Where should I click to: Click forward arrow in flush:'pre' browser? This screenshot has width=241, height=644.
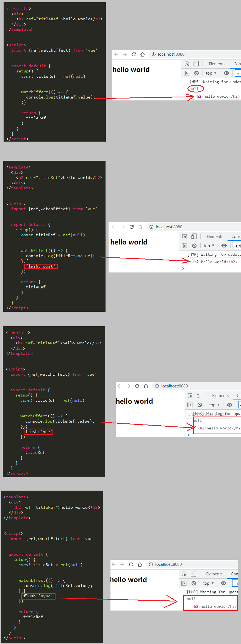[128, 386]
